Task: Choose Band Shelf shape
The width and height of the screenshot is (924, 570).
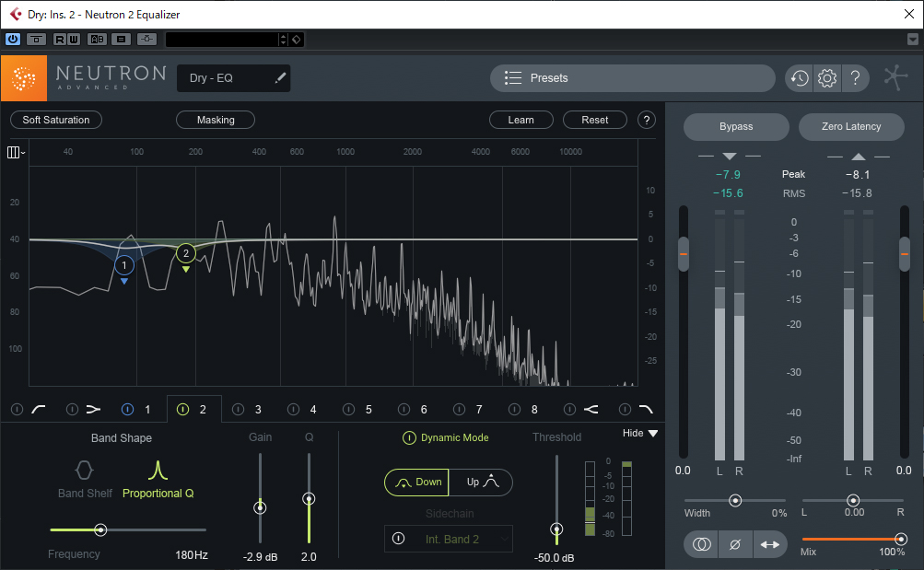Action: (x=84, y=480)
